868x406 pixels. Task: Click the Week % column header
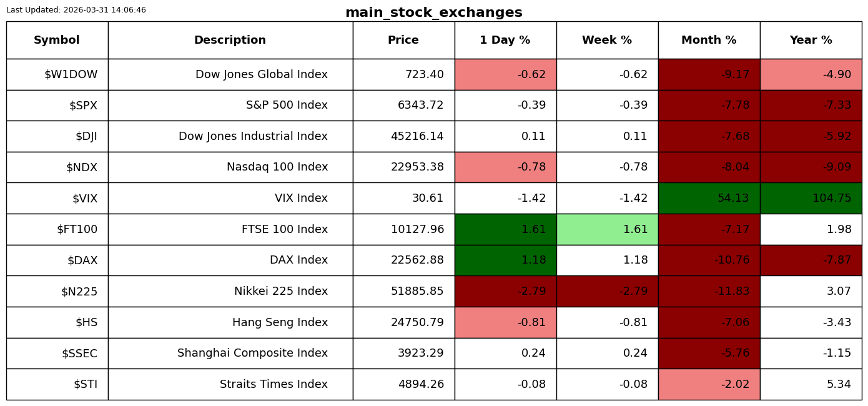tap(607, 40)
